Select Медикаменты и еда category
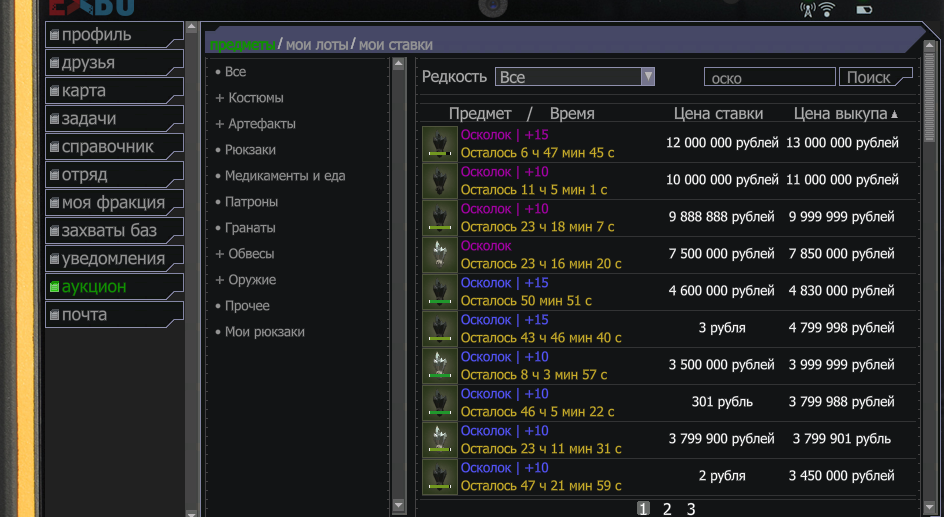This screenshot has height=517, width=944. [x=280, y=176]
